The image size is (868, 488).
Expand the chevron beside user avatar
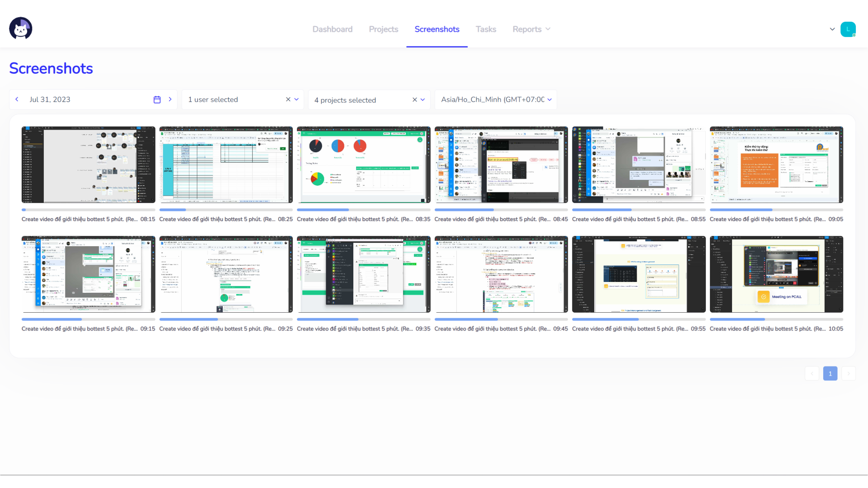(x=832, y=29)
